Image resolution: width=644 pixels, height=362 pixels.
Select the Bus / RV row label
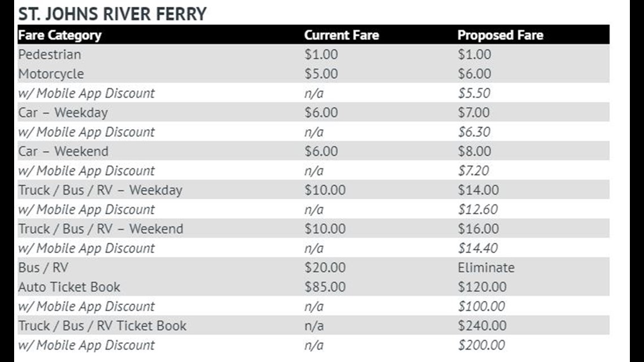43,268
